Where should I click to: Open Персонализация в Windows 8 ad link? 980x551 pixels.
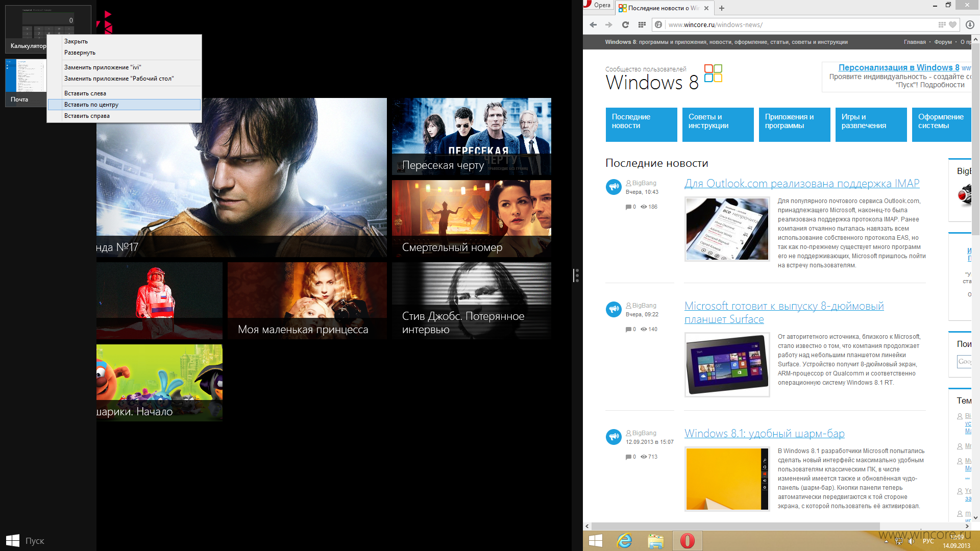pyautogui.click(x=899, y=67)
